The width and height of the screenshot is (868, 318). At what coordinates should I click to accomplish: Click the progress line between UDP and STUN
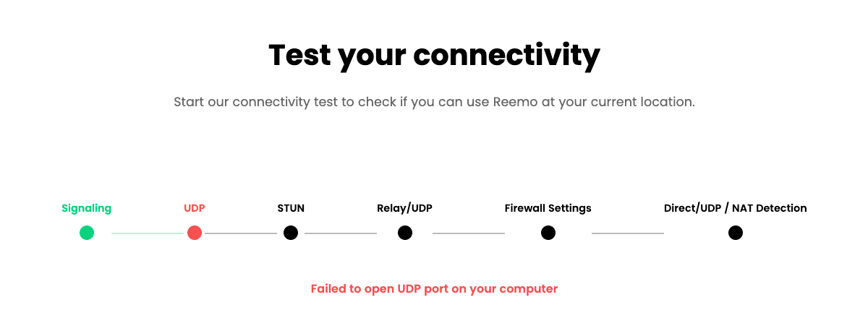[241, 233]
